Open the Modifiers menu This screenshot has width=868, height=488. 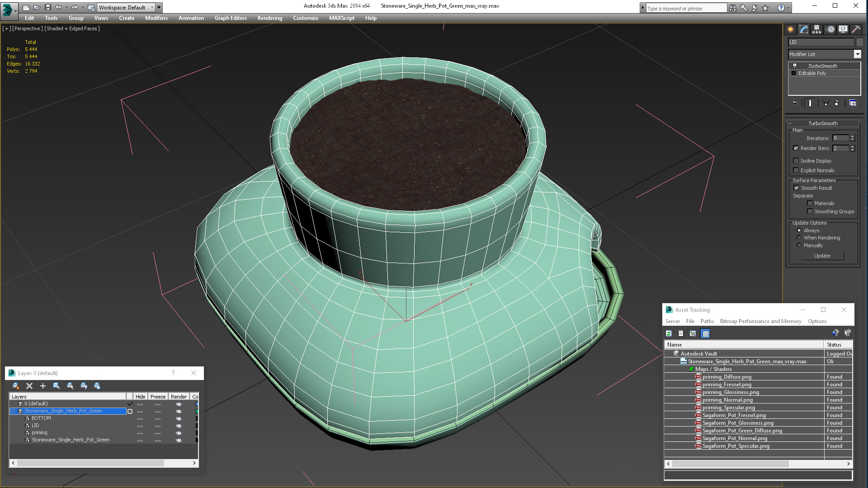156,18
